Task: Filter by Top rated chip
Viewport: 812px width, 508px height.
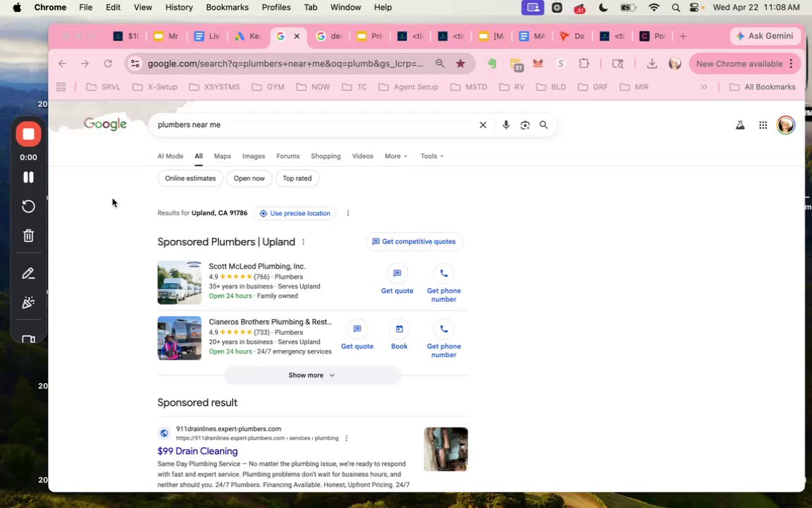Action: click(x=297, y=179)
